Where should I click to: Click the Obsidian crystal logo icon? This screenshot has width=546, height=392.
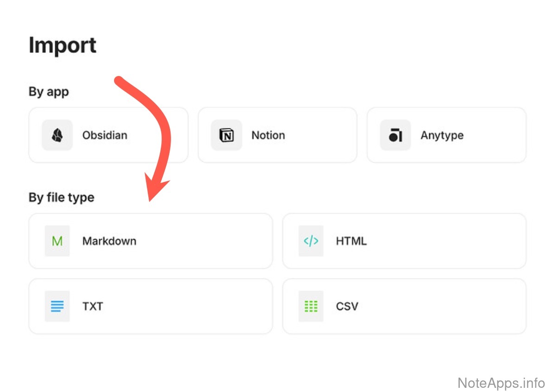tap(57, 135)
